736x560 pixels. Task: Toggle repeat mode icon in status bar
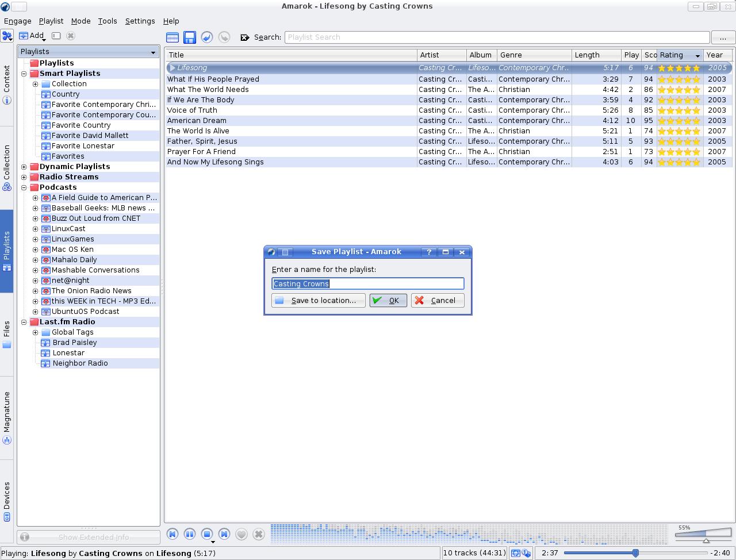(516, 553)
